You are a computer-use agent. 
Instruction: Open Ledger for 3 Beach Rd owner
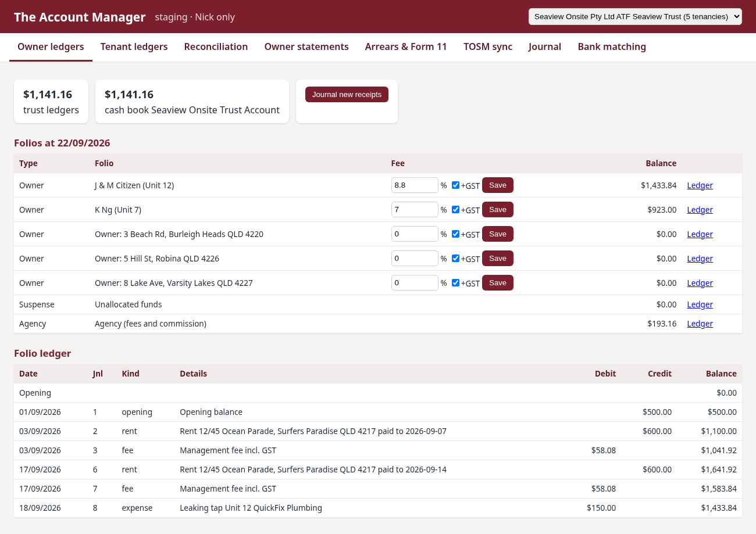point(700,234)
